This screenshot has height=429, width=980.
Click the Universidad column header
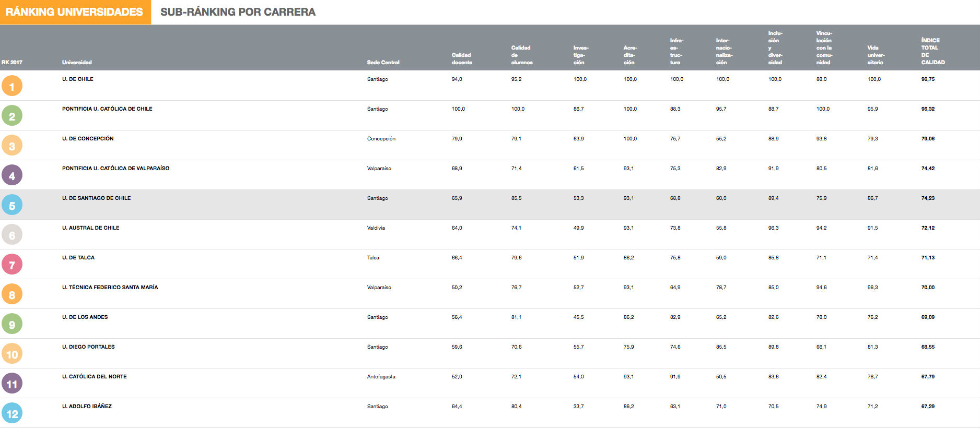click(77, 62)
